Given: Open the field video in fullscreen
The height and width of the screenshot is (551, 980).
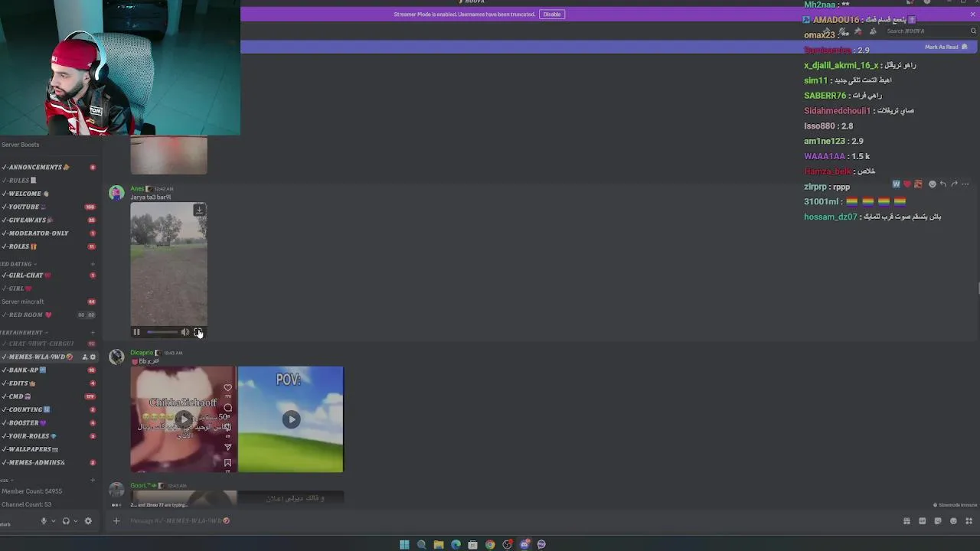Looking at the screenshot, I should pos(198,332).
